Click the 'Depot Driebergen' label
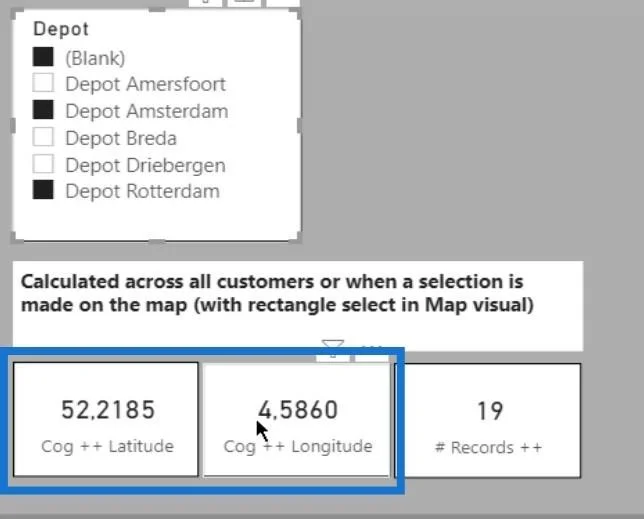 [x=145, y=165]
